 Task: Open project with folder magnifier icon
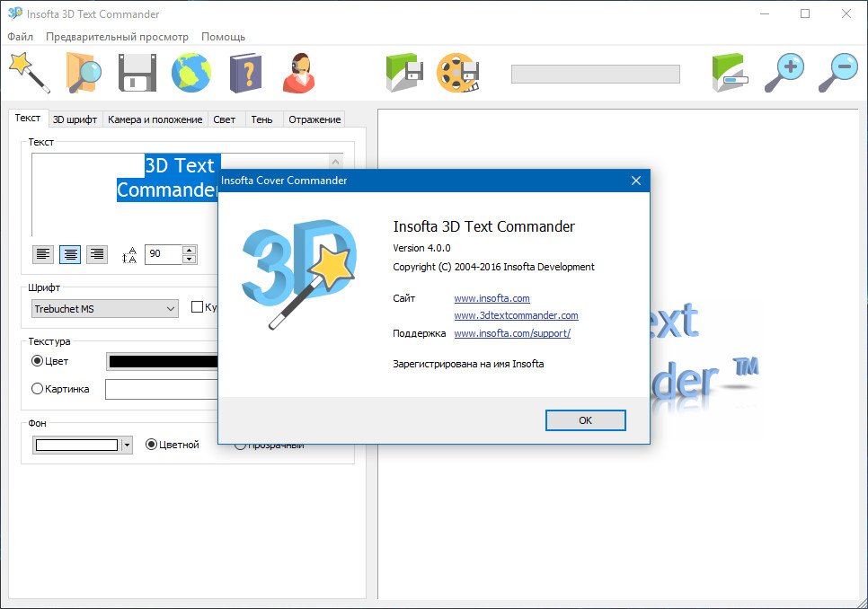pyautogui.click(x=83, y=73)
